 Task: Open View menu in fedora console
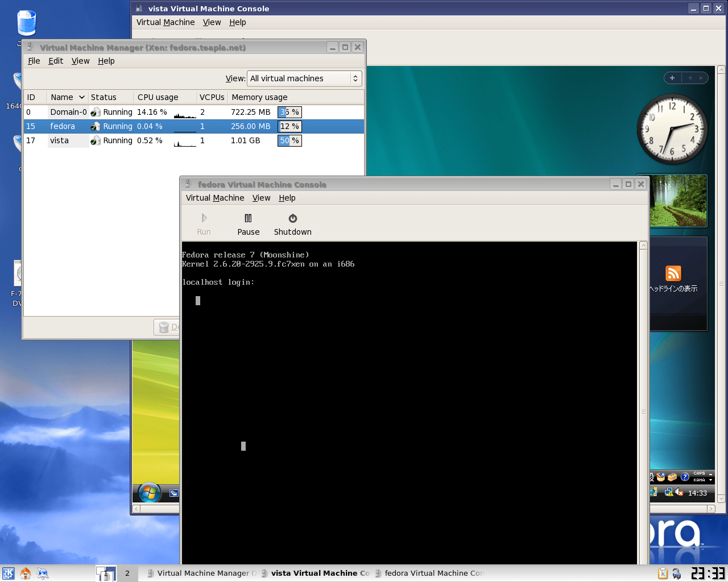click(262, 198)
